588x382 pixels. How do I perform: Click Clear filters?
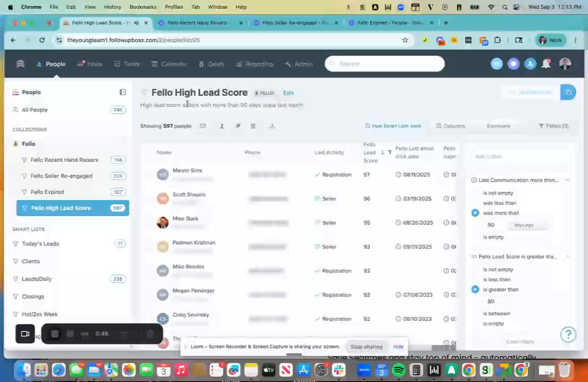520,342
